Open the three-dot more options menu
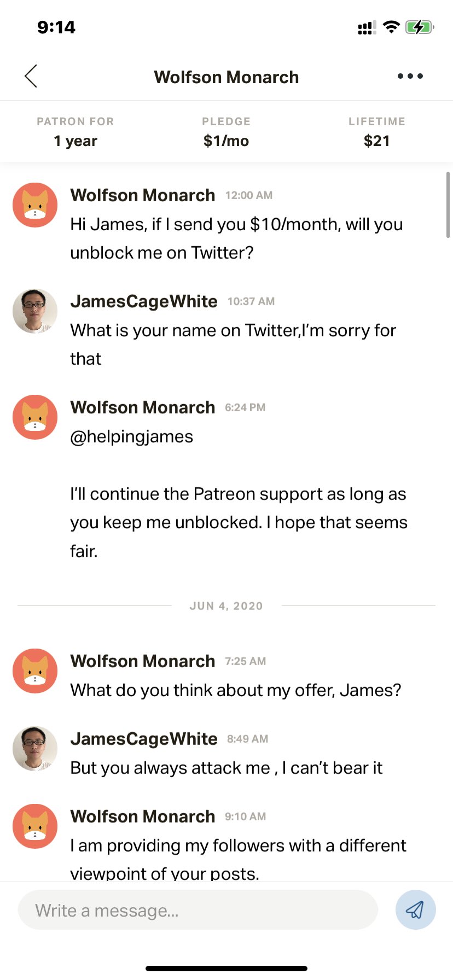The width and height of the screenshot is (453, 980). point(410,76)
